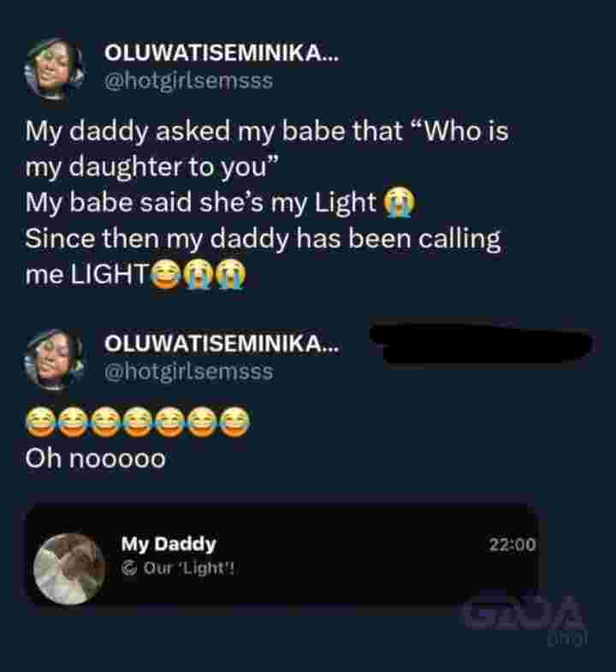The image size is (616, 672).
Task: Click the Oh nooooo reply text
Action: pos(95,459)
